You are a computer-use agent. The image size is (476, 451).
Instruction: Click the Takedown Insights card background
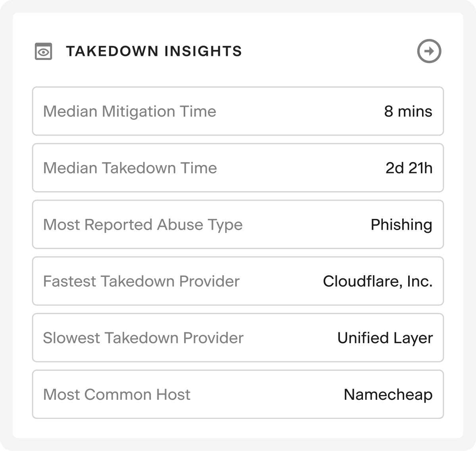tap(238, 73)
